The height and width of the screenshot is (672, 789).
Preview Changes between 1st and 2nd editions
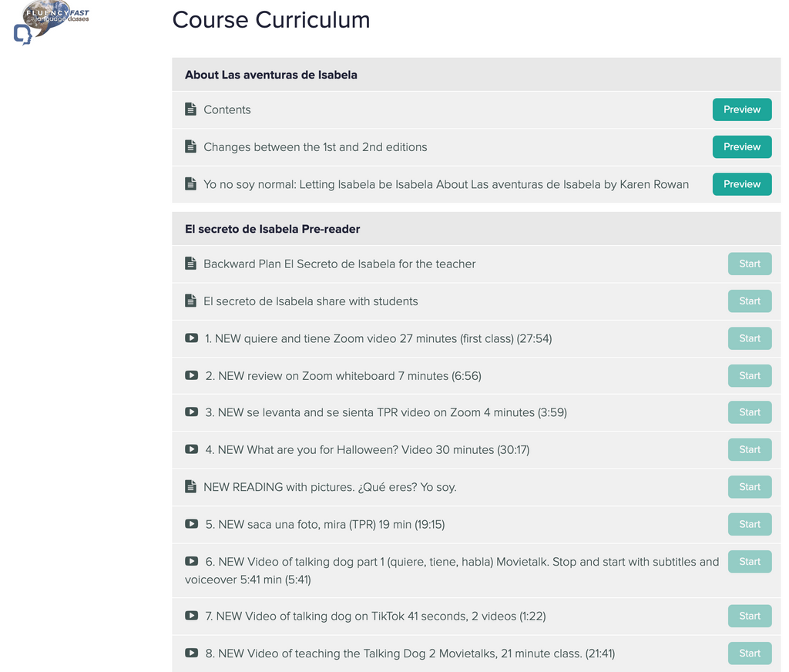tap(742, 146)
